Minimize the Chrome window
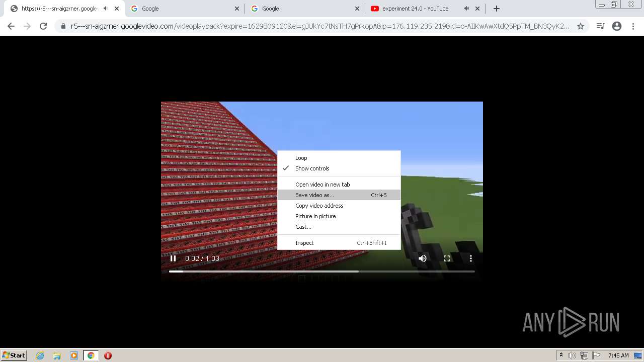 coord(602,5)
